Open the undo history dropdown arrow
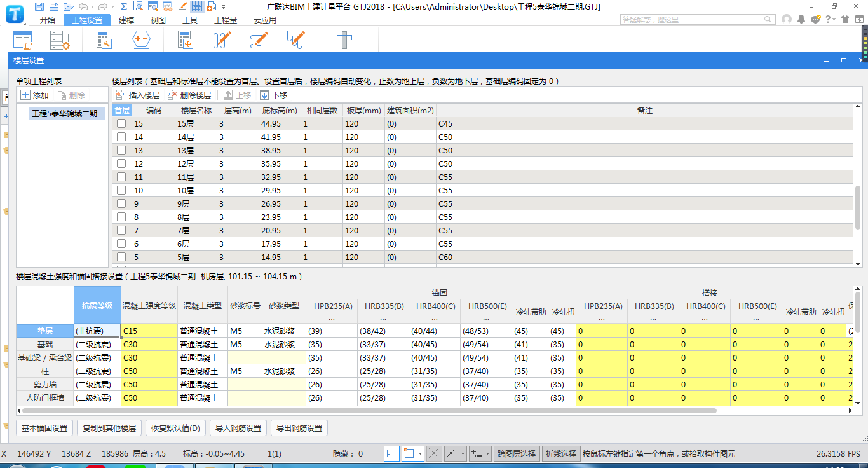Screen dimensions: 868x468 (x=93, y=6)
